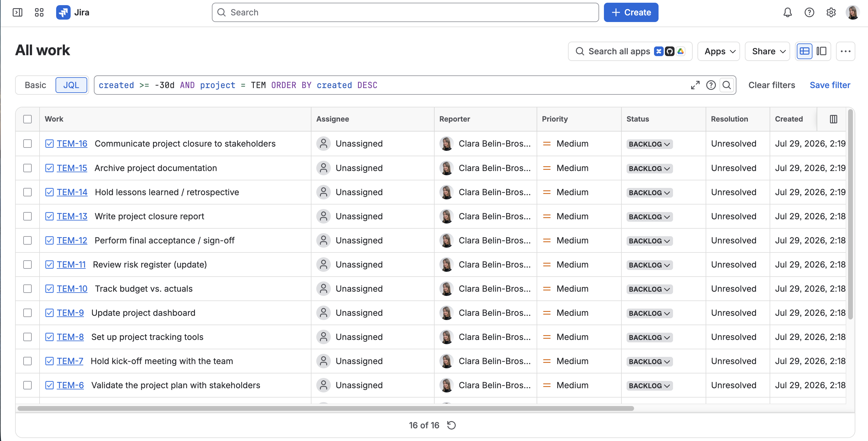Open the TEM-8 issue link
The width and height of the screenshot is (868, 441).
(70, 337)
